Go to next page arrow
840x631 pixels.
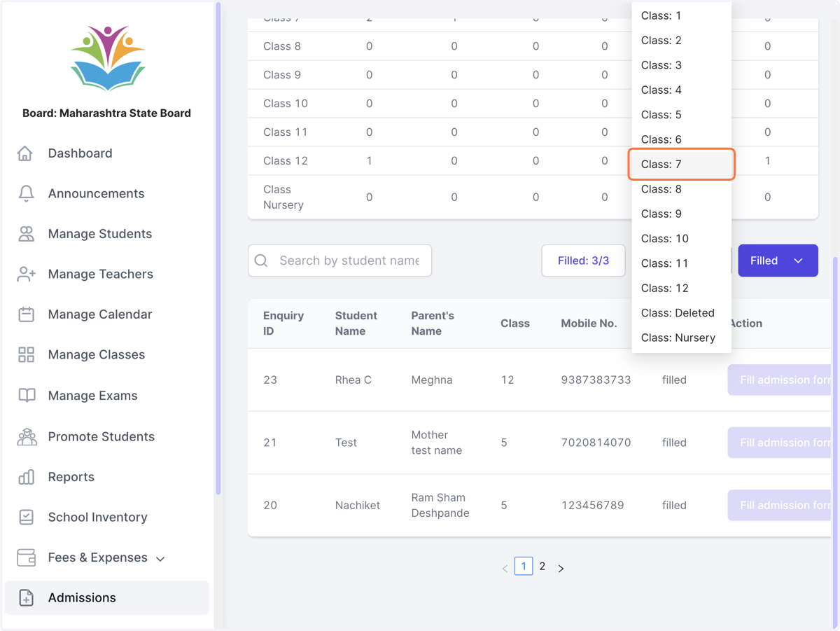point(561,569)
